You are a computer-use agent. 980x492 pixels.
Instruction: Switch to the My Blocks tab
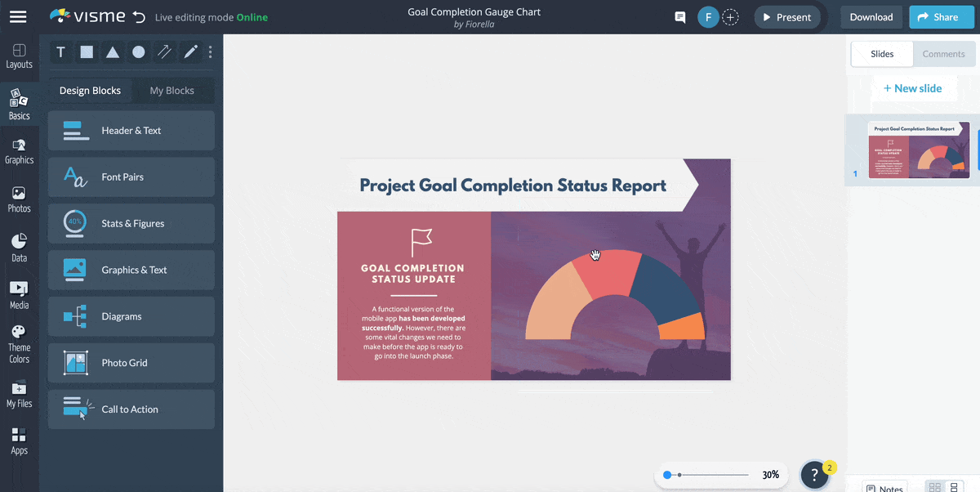pyautogui.click(x=172, y=90)
